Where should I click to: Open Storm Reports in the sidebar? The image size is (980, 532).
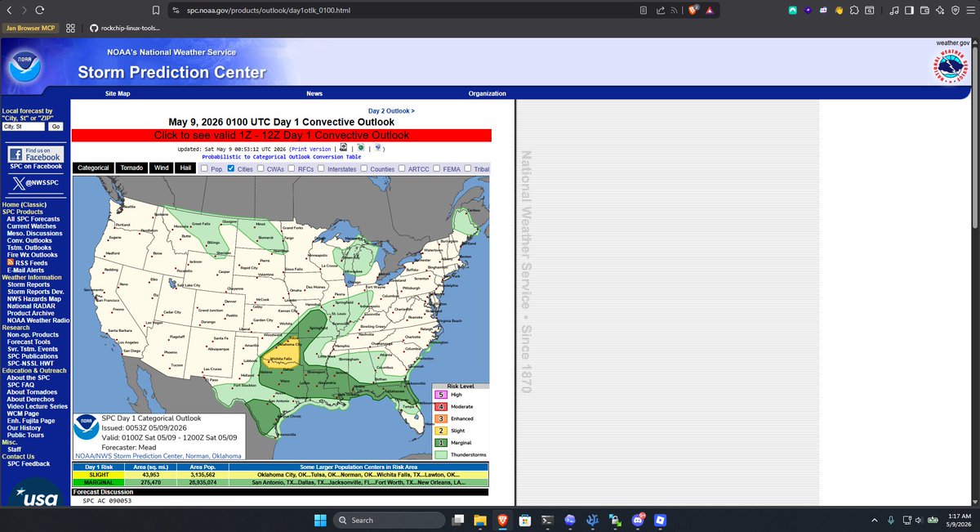pos(29,284)
